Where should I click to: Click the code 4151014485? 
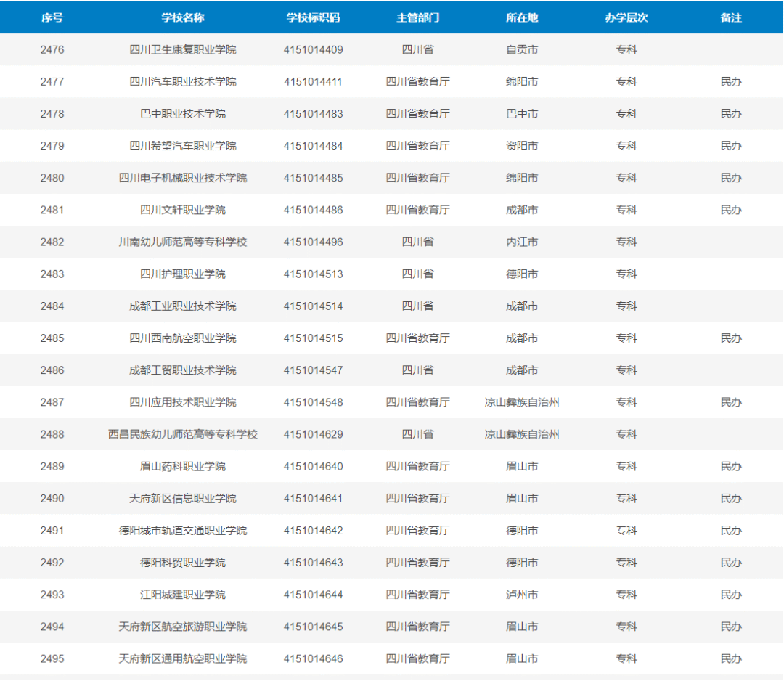313,178
